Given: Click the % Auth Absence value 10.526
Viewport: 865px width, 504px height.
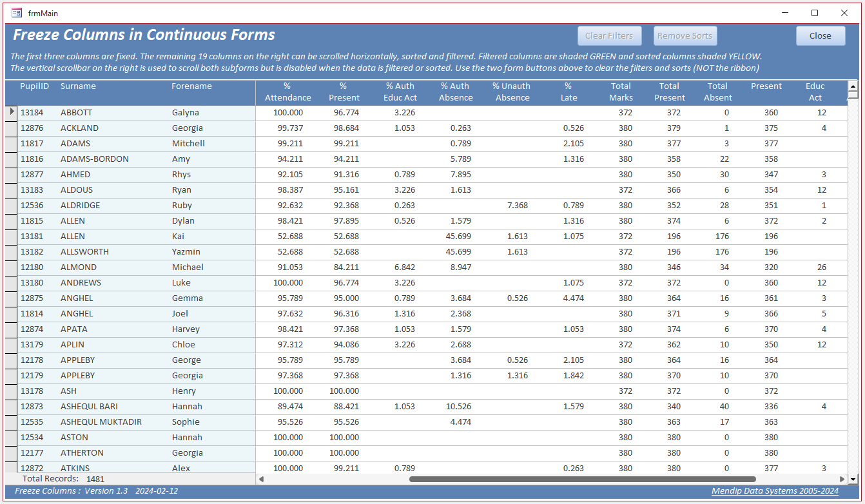Looking at the screenshot, I should pyautogui.click(x=458, y=407).
